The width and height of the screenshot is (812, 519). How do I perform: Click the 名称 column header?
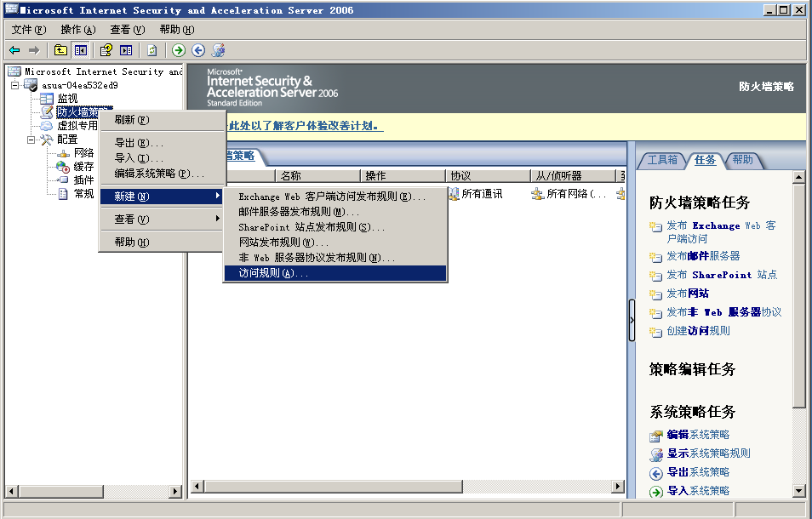(318, 175)
